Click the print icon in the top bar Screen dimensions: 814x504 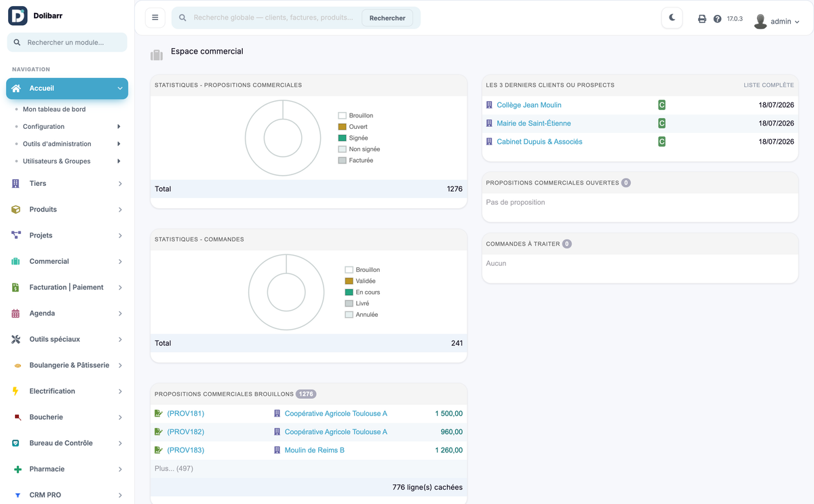pos(702,19)
